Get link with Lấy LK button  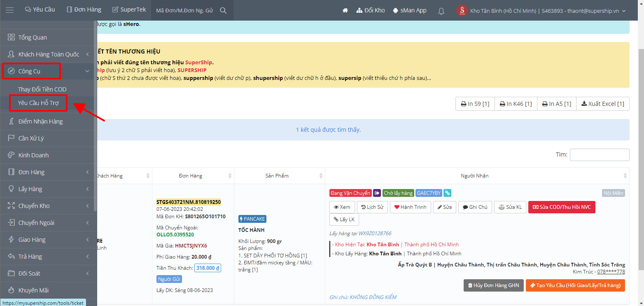coord(344,220)
